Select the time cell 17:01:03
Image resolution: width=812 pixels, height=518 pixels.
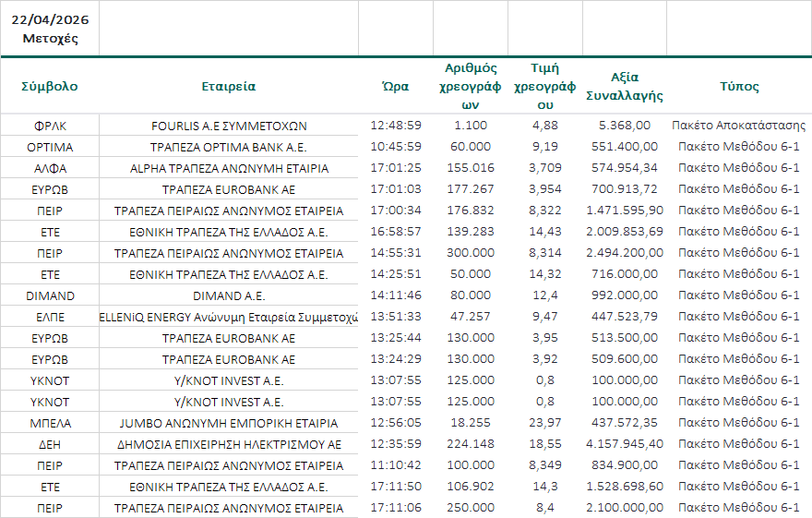click(x=396, y=189)
